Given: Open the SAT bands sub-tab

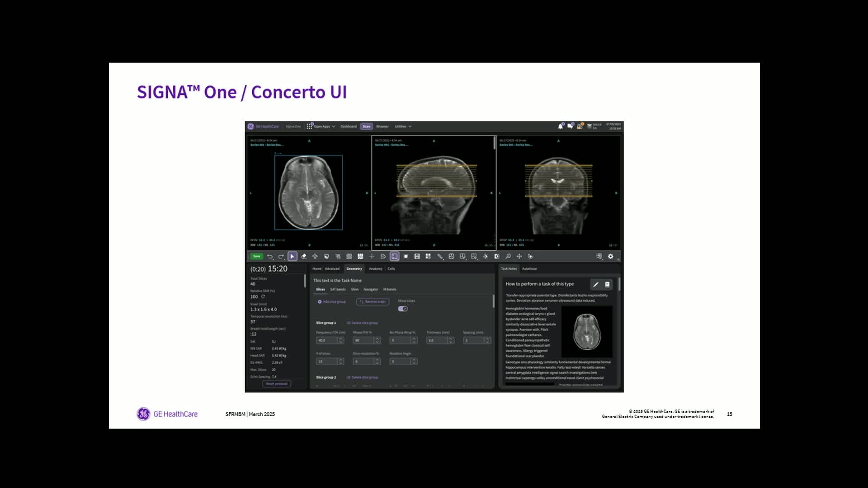Looking at the screenshot, I should coord(338,290).
